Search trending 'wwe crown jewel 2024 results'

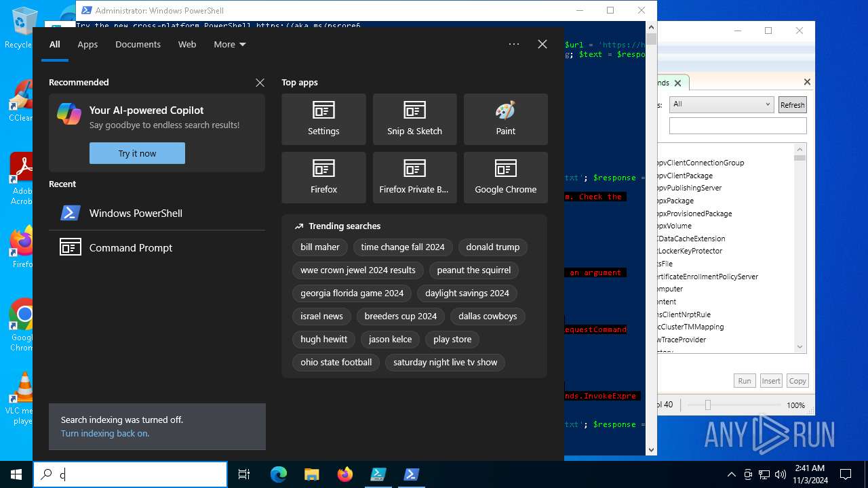coord(358,270)
